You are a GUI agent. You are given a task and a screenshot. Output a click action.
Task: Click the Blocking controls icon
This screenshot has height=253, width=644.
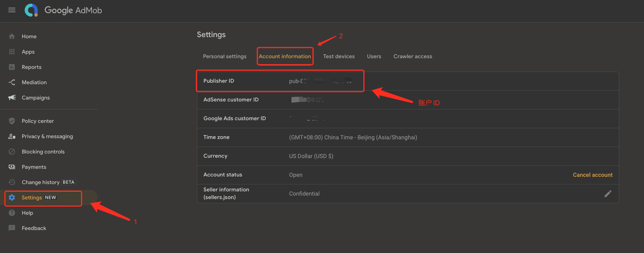point(12,152)
